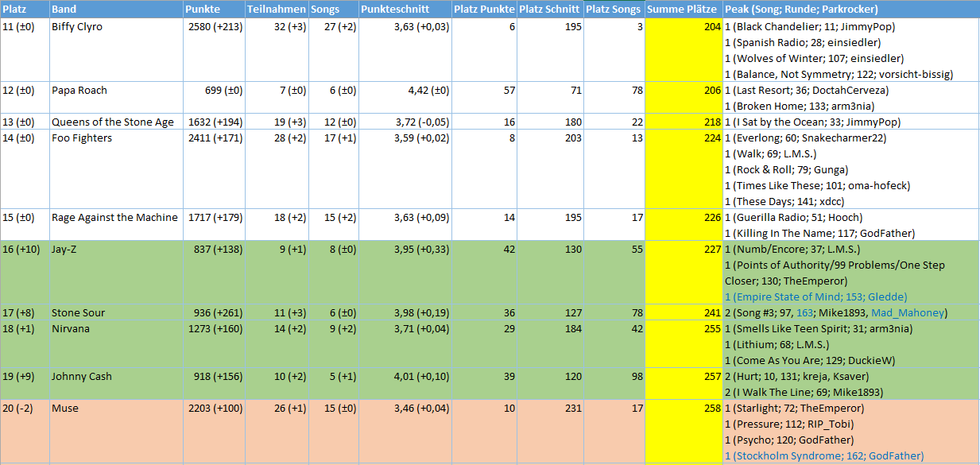The height and width of the screenshot is (465, 980).
Task: Select peak cell with Last Resort
Action: click(851, 98)
